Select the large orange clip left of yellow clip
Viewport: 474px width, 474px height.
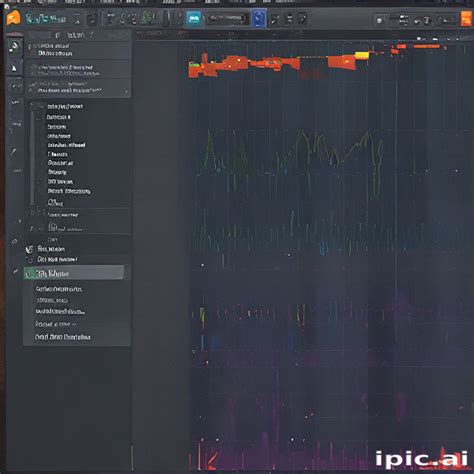tap(342, 62)
